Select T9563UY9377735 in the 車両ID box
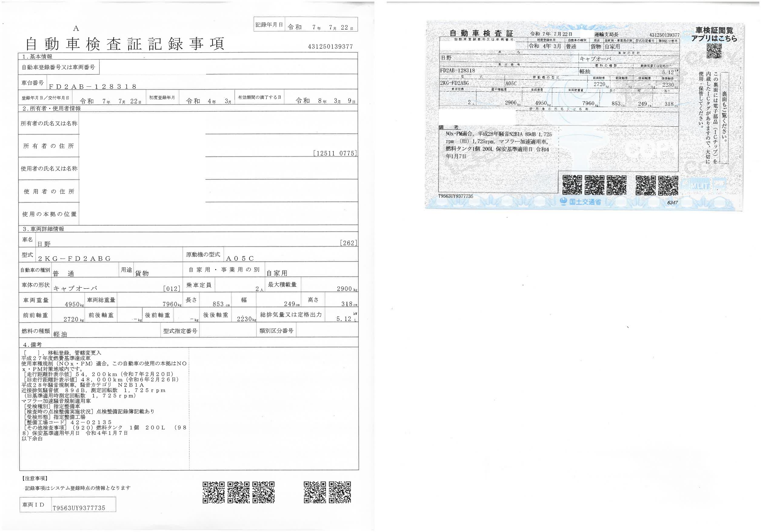 [79, 508]
